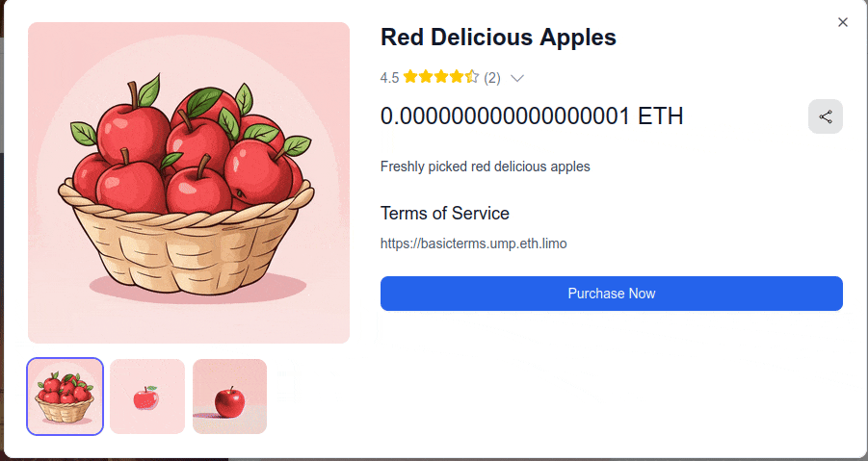Click the Red Delicious Apples title

498,38
